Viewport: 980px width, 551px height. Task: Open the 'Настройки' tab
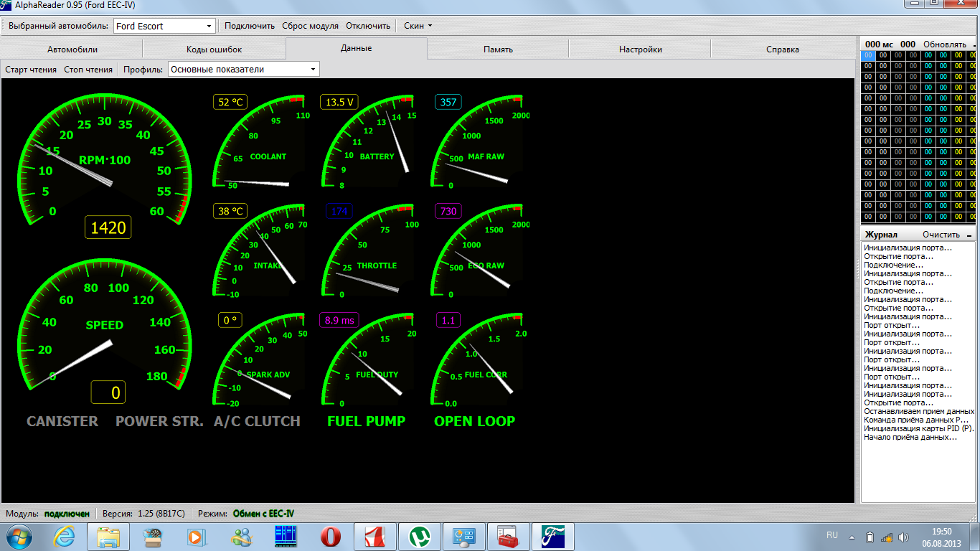[640, 50]
